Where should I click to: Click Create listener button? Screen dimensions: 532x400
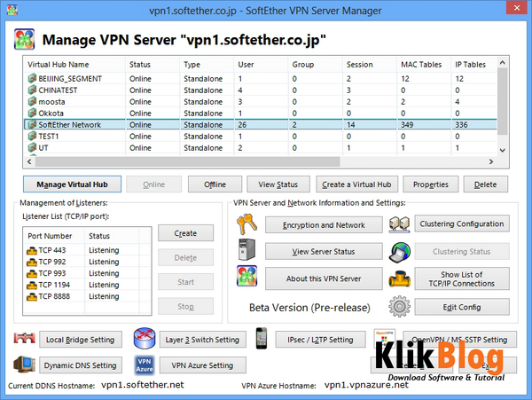[185, 233]
